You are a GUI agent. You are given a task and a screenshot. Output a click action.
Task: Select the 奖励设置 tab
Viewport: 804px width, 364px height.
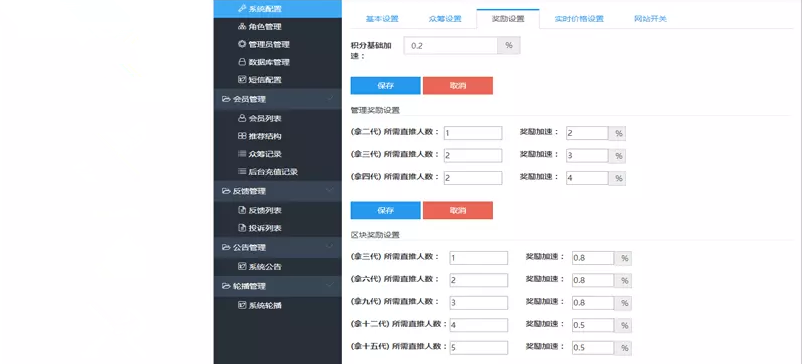coord(508,19)
